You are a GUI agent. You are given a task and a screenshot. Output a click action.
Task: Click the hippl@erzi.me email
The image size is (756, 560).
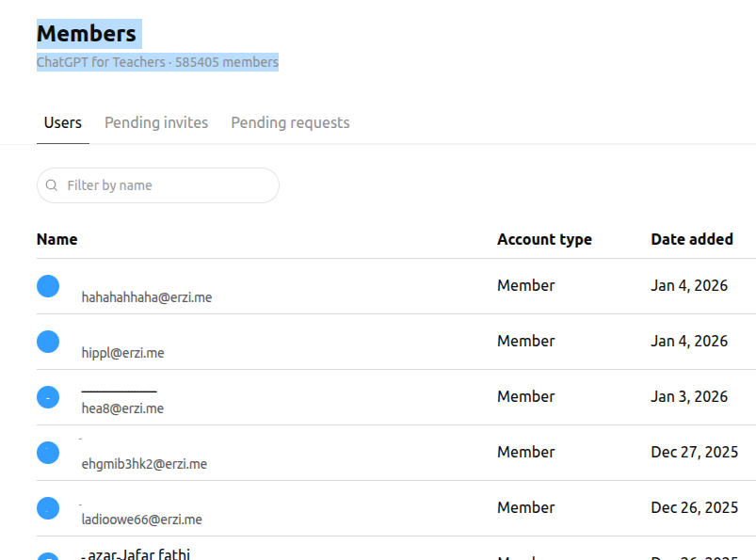123,353
